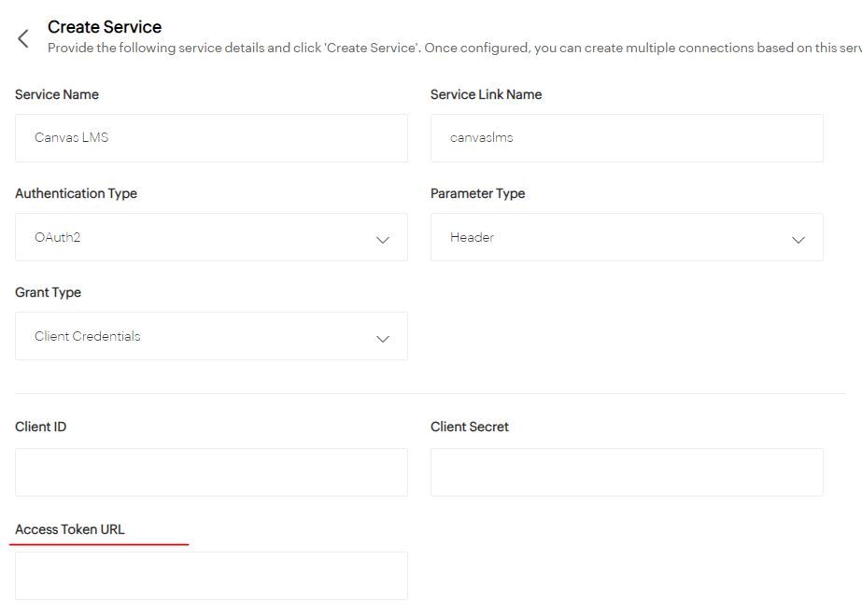
Task: Click the Service Link Name label
Action: 486,94
